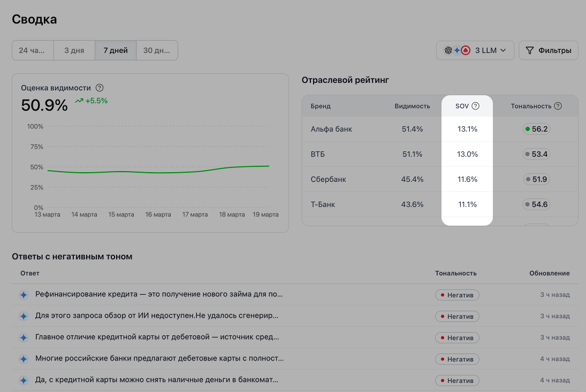
Task: Click the 56.2 tonality badge for Альфа банк
Action: click(x=537, y=129)
